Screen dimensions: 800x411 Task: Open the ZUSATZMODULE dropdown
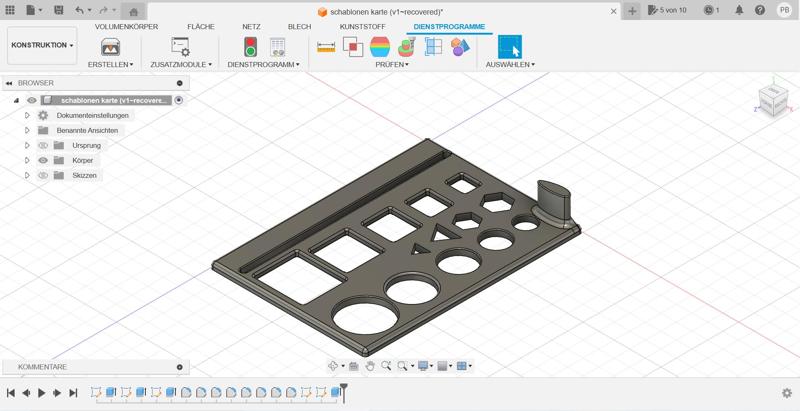point(181,65)
